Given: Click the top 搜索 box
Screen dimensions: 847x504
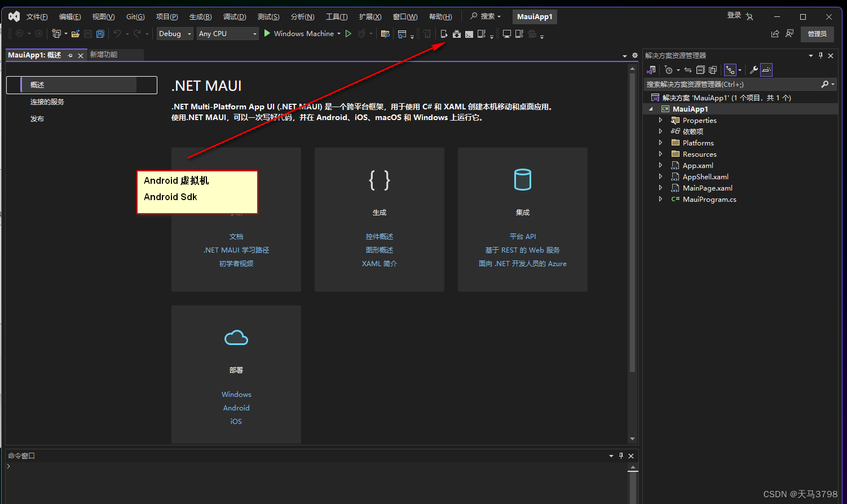Looking at the screenshot, I should pyautogui.click(x=486, y=16).
